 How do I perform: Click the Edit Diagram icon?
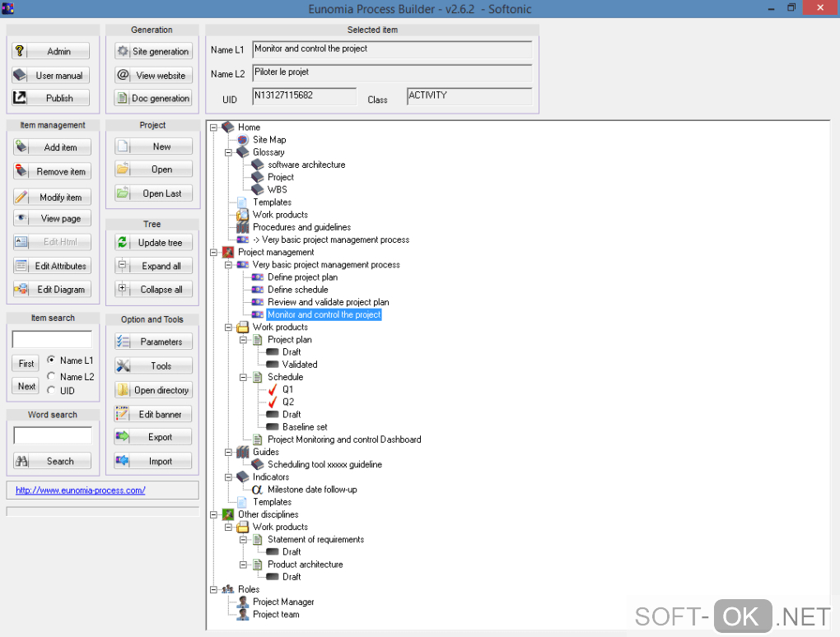[x=21, y=289]
